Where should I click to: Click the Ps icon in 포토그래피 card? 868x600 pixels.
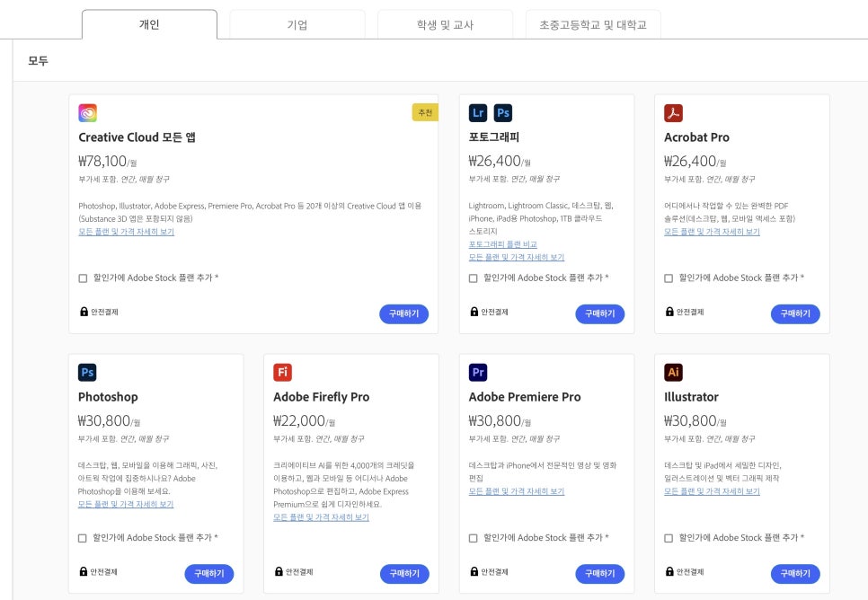point(502,113)
